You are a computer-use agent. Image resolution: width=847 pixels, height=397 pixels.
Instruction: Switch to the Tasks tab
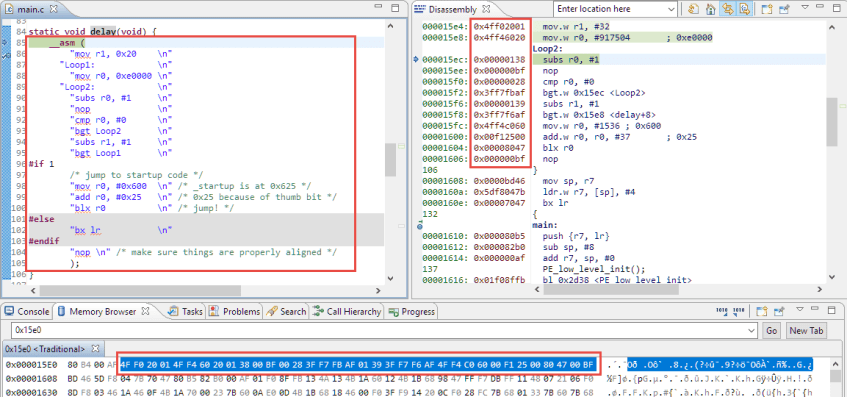click(186, 312)
